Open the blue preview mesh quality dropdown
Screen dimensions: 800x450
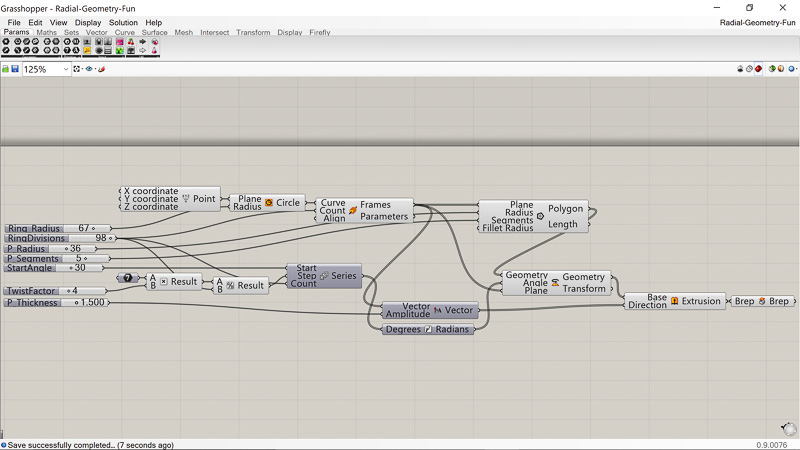click(x=792, y=69)
